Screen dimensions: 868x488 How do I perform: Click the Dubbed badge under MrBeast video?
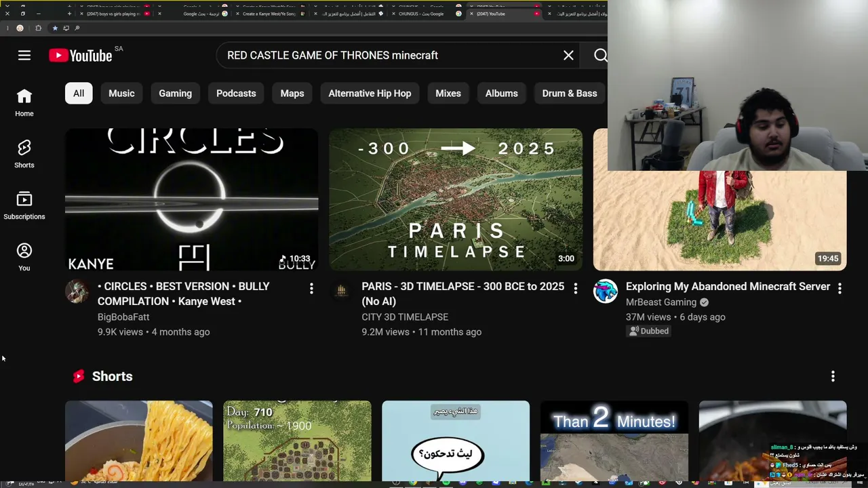[x=649, y=331]
